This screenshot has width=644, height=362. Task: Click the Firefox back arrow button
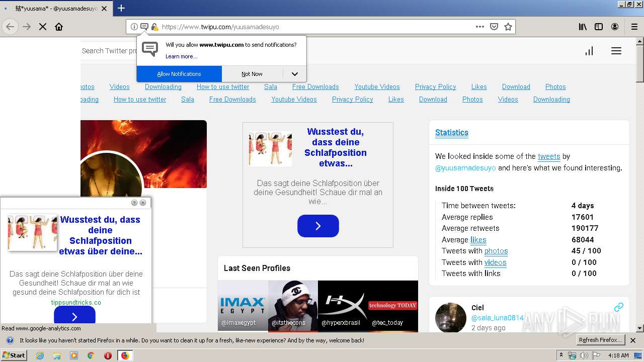click(x=10, y=27)
